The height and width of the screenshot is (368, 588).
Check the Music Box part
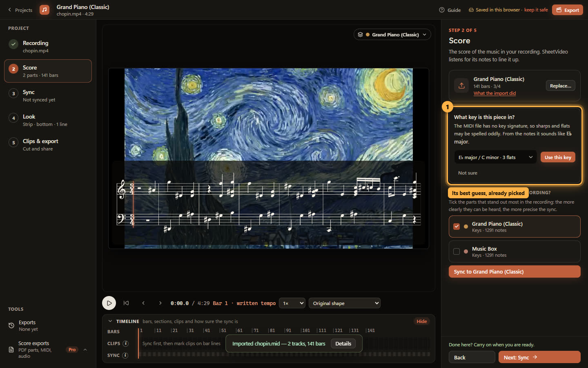[457, 251]
